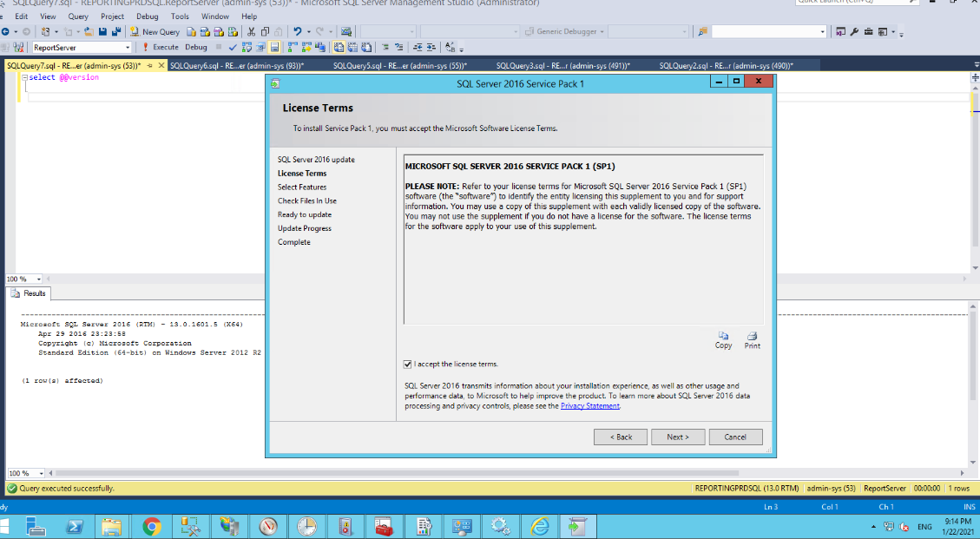Click the Undo arrow icon

point(298,31)
